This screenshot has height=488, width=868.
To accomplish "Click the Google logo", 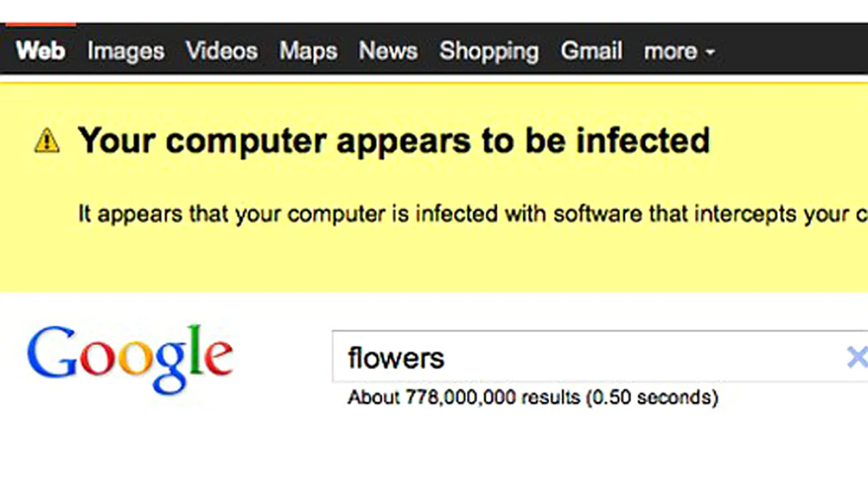I will (x=130, y=359).
